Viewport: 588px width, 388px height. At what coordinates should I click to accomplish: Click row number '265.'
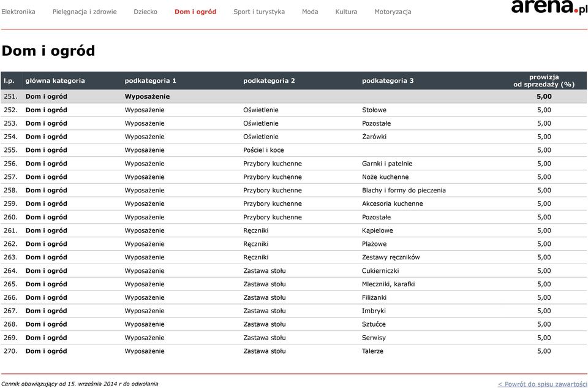tap(10, 284)
